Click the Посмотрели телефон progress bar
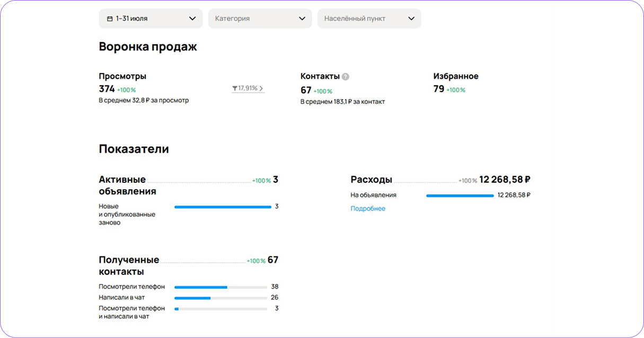The height and width of the screenshot is (338, 644). pyautogui.click(x=220, y=287)
